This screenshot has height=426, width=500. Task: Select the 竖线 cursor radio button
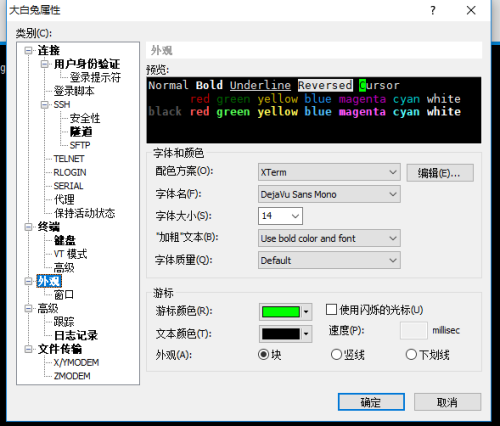pos(336,354)
